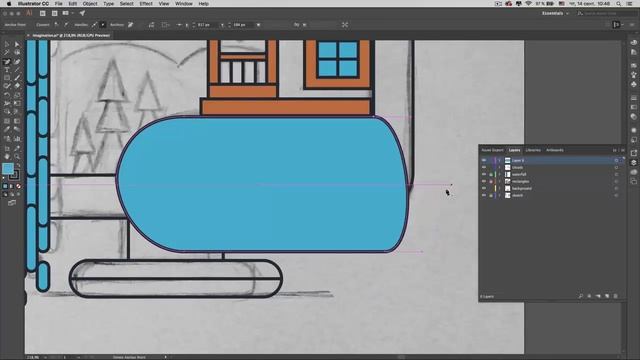Select the Zoom tool
640x360 pixels.
[17, 156]
